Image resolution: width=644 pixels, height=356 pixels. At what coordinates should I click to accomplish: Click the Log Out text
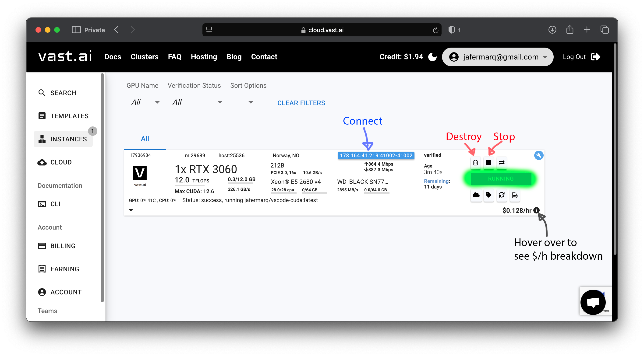click(574, 57)
